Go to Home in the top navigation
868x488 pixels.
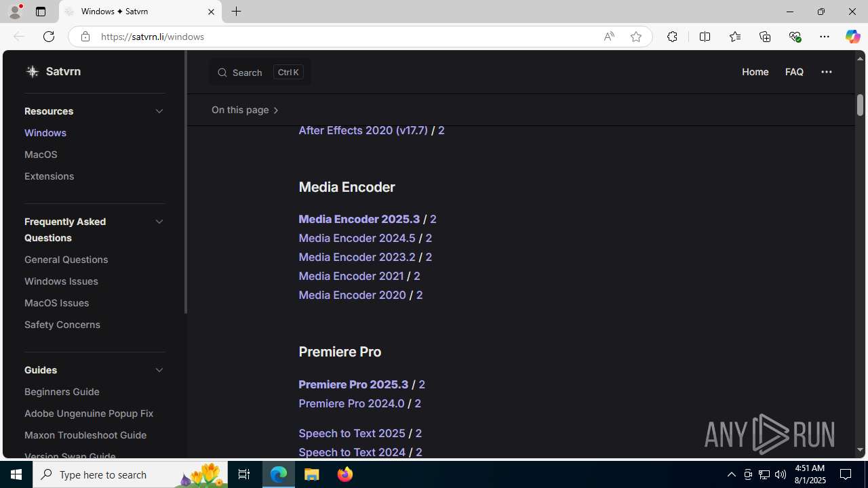point(755,72)
